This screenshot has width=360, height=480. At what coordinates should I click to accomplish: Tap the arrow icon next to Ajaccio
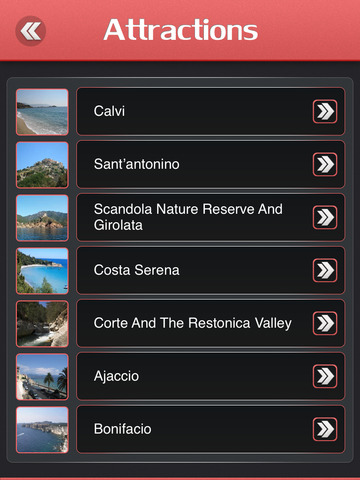point(325,376)
